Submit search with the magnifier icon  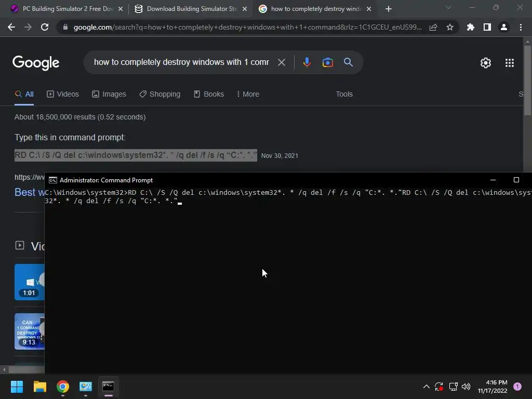(x=348, y=62)
